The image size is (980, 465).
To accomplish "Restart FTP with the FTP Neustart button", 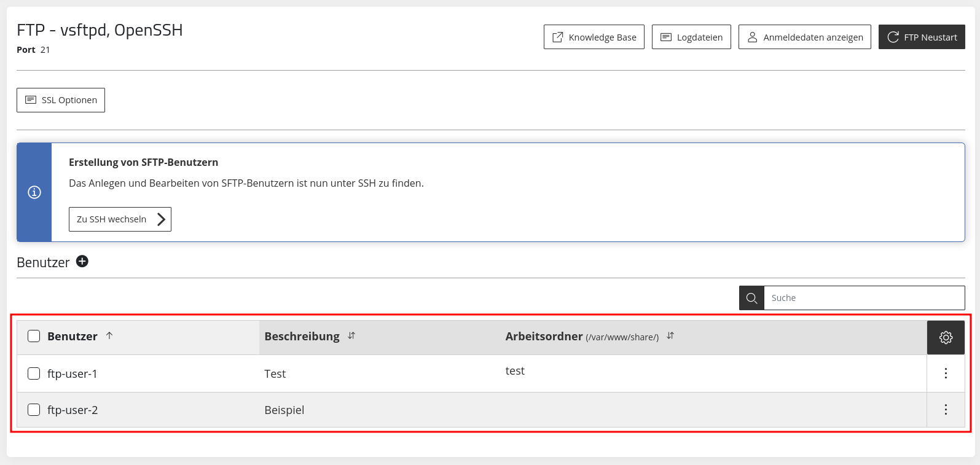I will tap(922, 37).
